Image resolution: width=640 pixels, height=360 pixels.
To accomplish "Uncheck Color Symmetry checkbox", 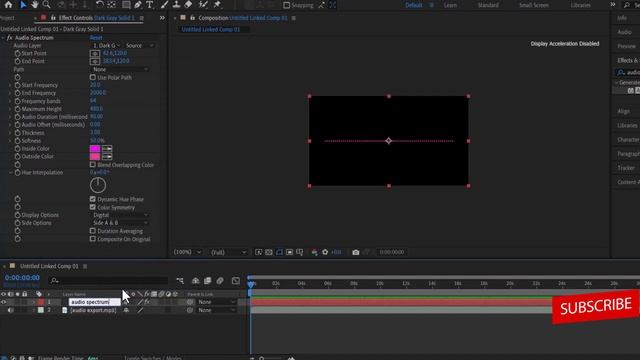I will (93, 207).
